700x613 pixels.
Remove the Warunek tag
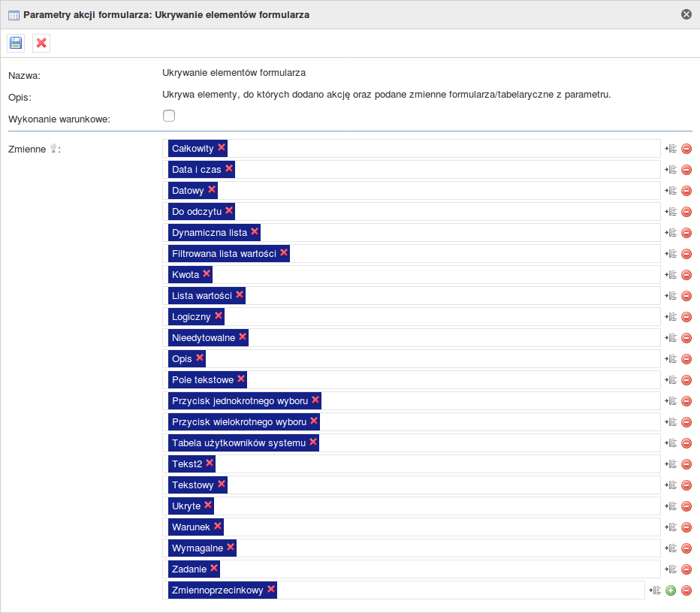(x=217, y=526)
